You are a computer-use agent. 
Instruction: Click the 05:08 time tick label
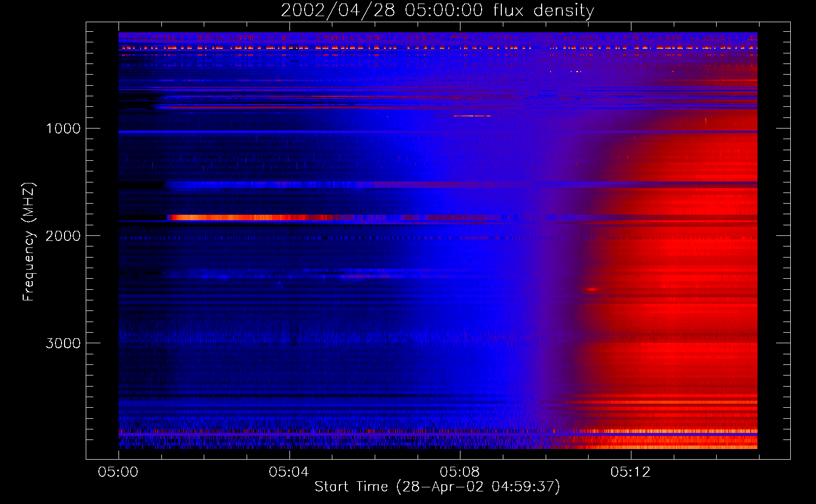pos(460,472)
